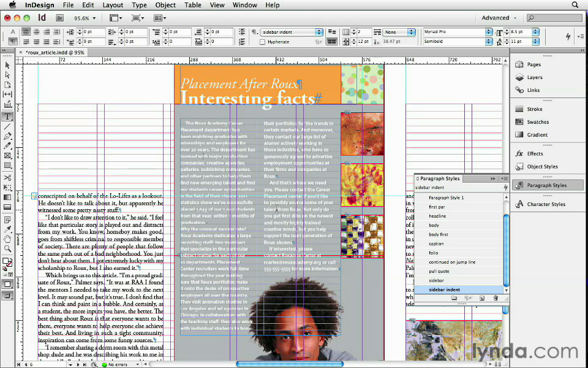Open the font family Myriad Pro dropdown
Image resolution: width=588 pixels, height=368 pixels.
tap(489, 32)
